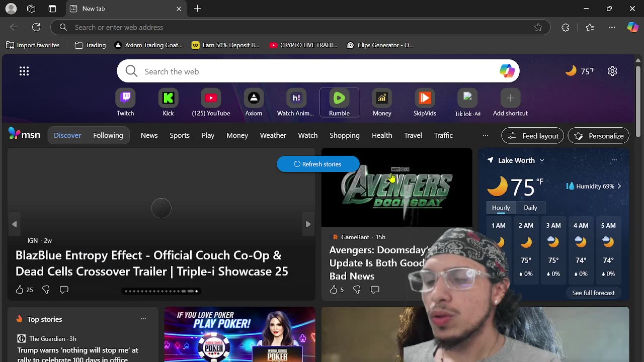Open the Rumble shortcut
Screen dimensions: 644x362
click(339, 103)
